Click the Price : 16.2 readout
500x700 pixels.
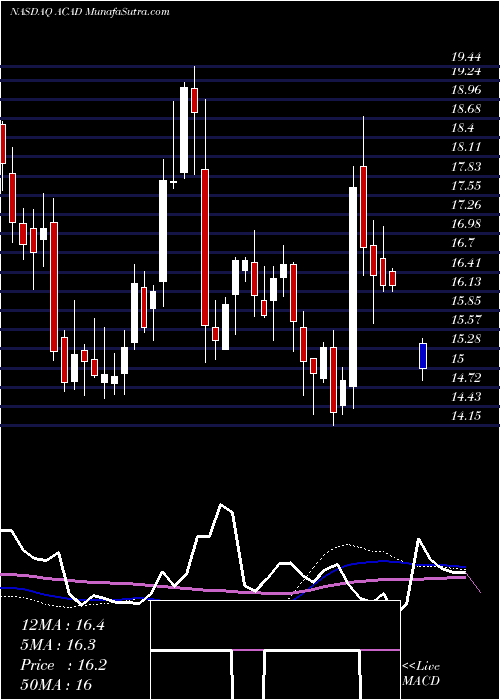coord(63,665)
